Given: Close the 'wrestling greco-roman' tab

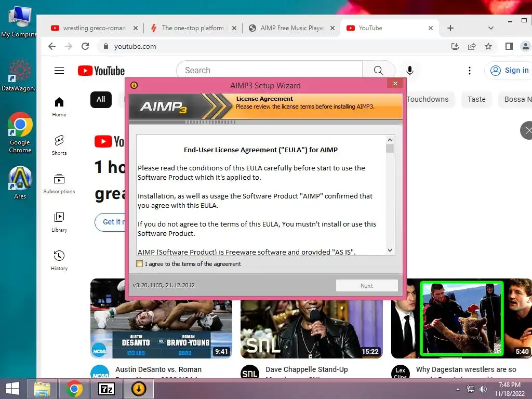Looking at the screenshot, I should (136, 28).
